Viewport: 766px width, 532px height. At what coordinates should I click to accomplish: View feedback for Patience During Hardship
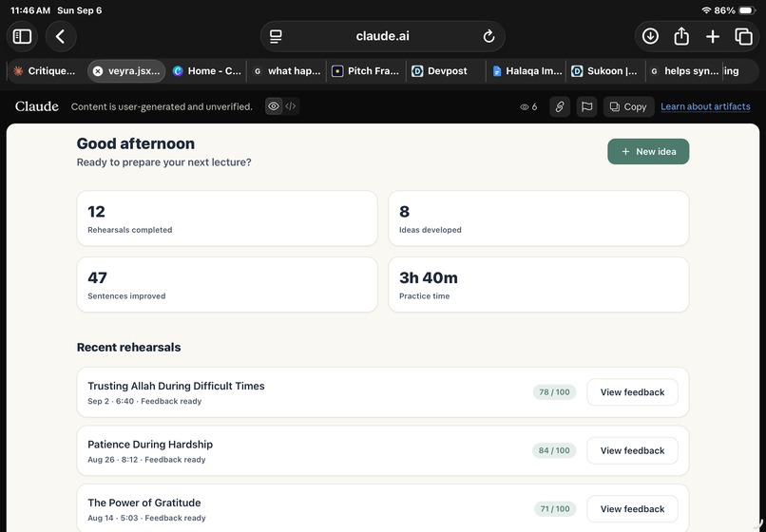(x=632, y=450)
